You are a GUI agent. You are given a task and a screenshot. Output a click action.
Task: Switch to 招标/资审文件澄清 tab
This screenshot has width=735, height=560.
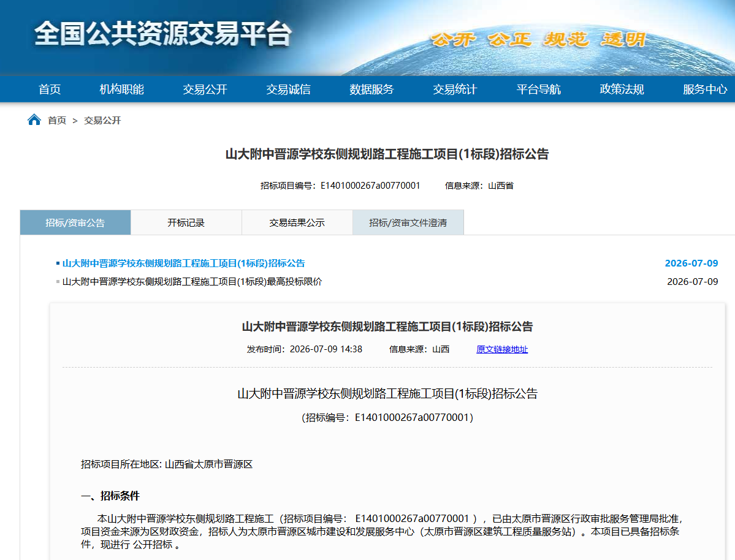pyautogui.click(x=408, y=222)
